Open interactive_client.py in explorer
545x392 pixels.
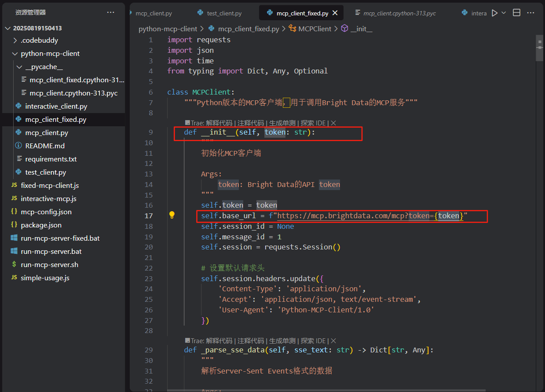56,106
